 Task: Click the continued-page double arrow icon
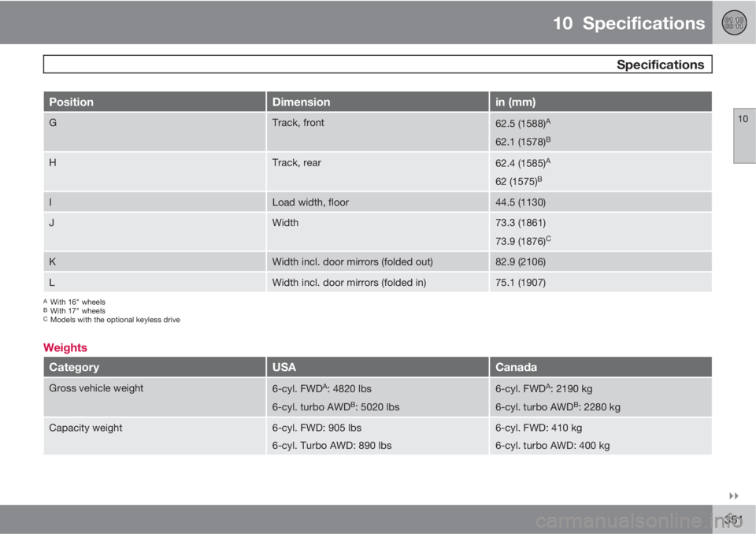pyautogui.click(x=734, y=496)
